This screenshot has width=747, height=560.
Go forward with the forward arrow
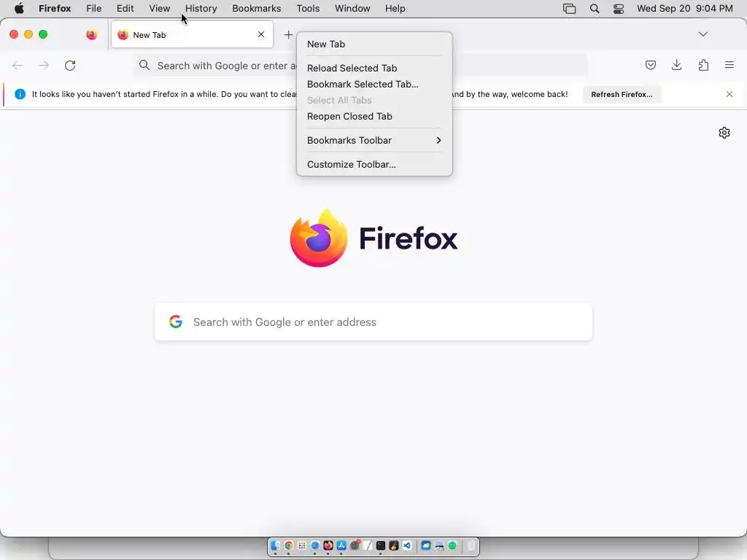[x=44, y=65]
